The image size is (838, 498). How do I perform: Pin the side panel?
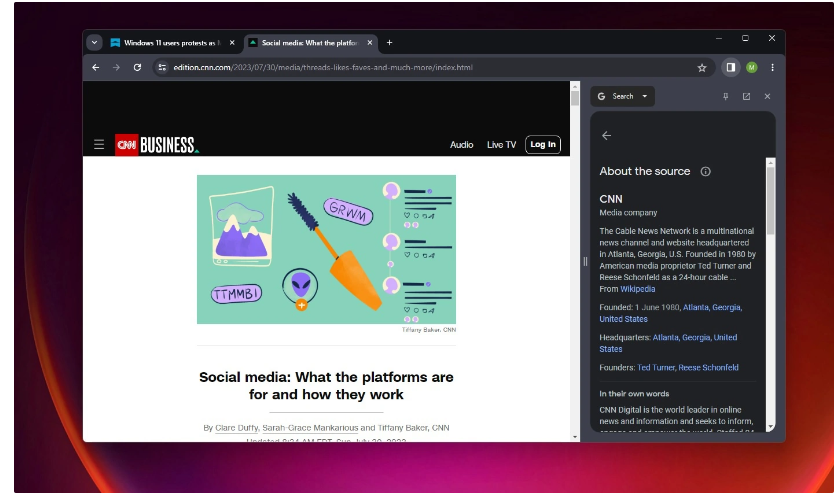tap(726, 97)
